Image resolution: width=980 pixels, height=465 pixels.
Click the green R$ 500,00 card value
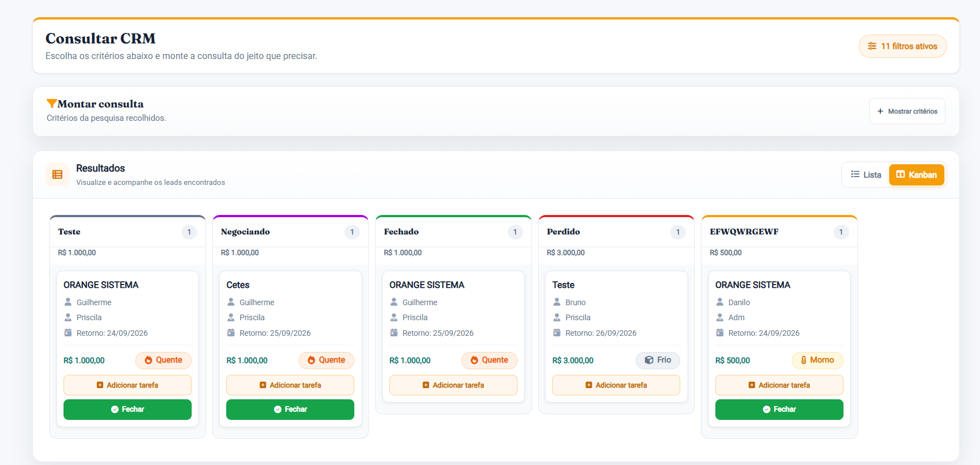(x=733, y=361)
